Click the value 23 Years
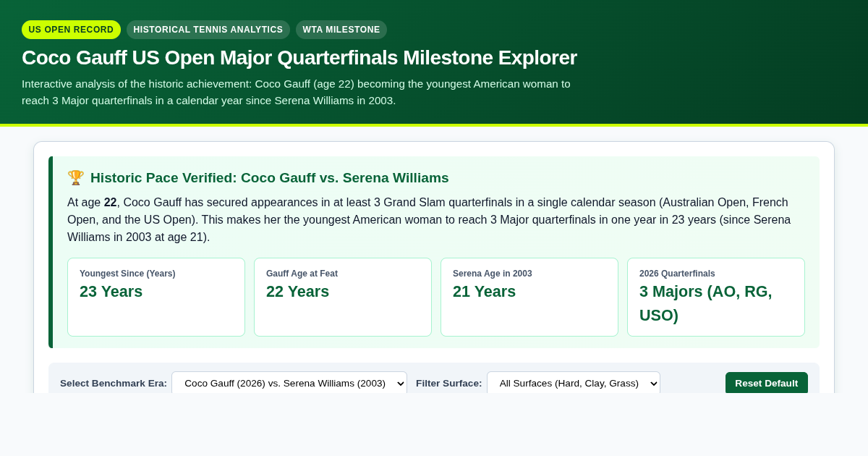 tap(111, 292)
